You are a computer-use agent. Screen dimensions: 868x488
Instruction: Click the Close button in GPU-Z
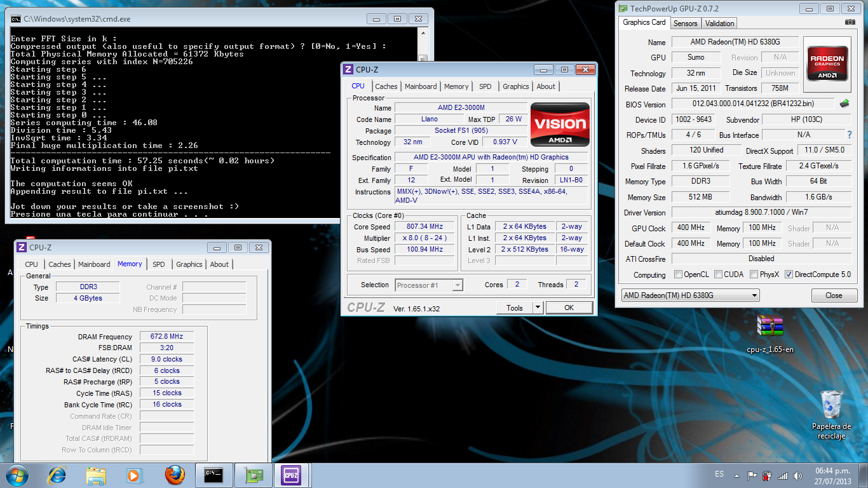(x=834, y=295)
